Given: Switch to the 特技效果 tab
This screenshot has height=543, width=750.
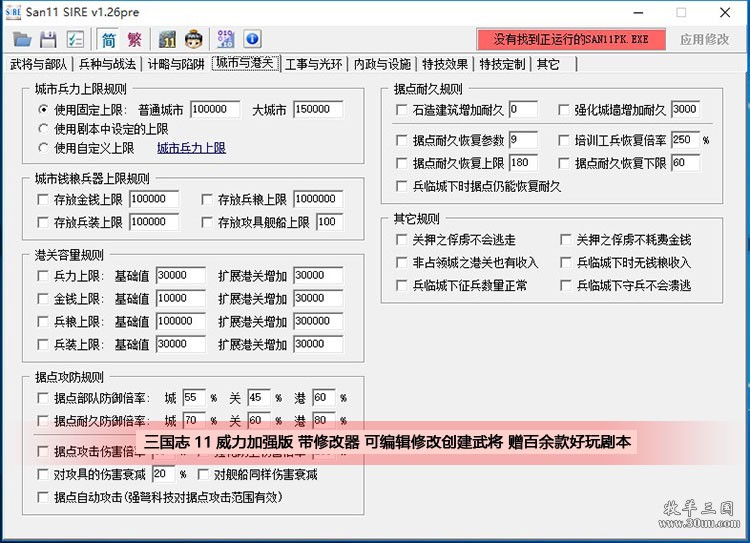Looking at the screenshot, I should pyautogui.click(x=445, y=64).
